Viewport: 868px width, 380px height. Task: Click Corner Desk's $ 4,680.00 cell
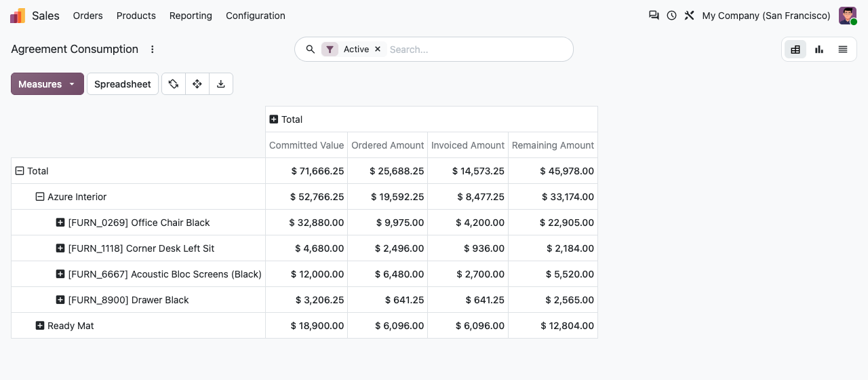click(x=307, y=248)
